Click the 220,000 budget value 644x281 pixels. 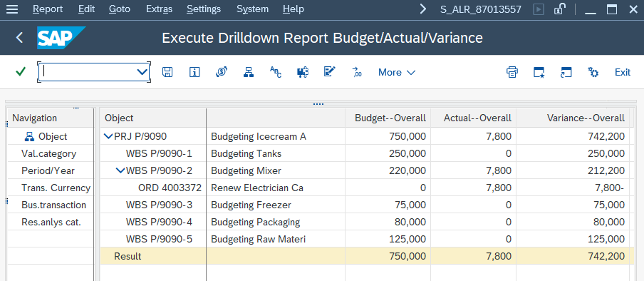(x=407, y=170)
